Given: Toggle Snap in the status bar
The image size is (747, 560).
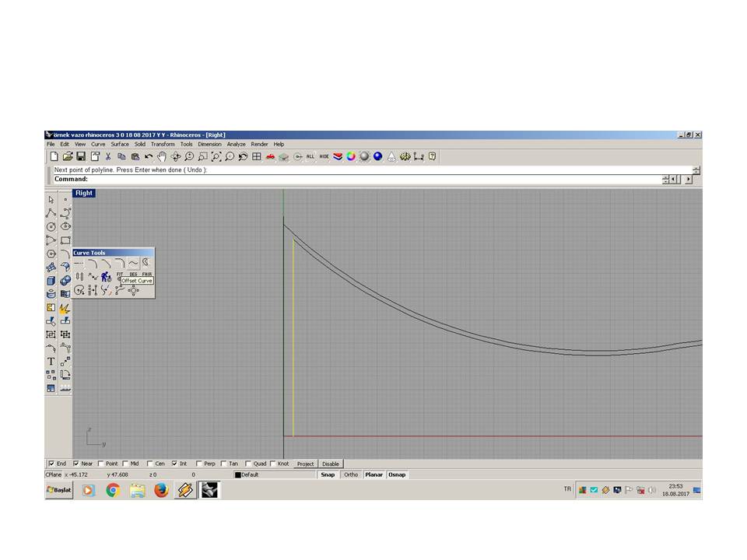Looking at the screenshot, I should pyautogui.click(x=328, y=474).
